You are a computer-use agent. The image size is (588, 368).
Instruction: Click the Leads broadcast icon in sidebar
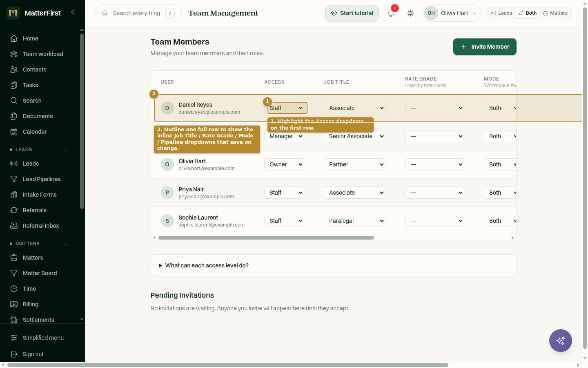coord(14,164)
